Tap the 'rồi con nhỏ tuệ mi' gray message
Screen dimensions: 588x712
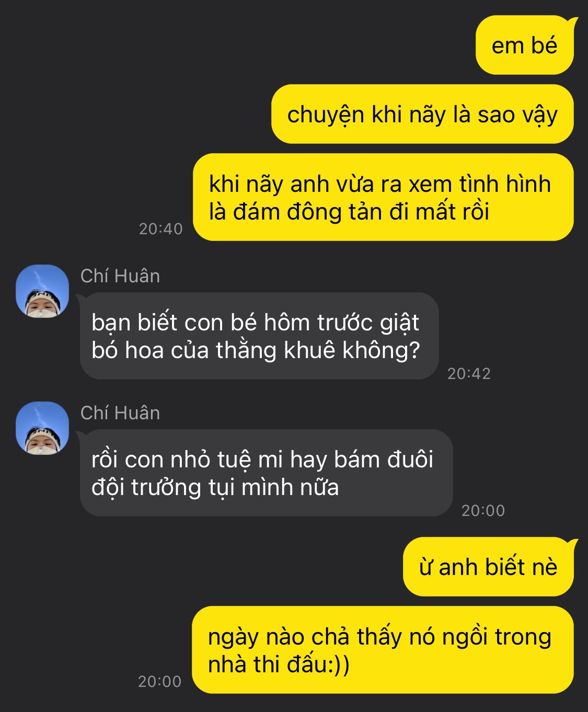[266, 473]
